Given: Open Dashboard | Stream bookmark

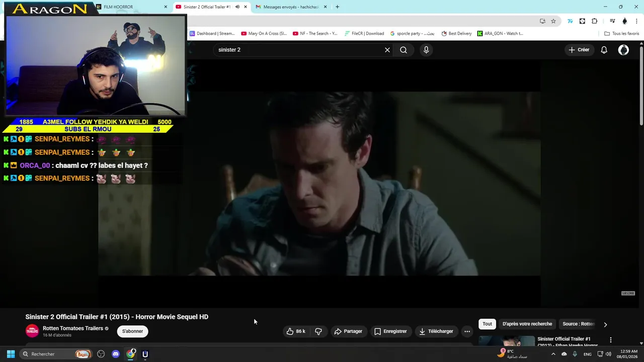Looking at the screenshot, I should coord(212,34).
